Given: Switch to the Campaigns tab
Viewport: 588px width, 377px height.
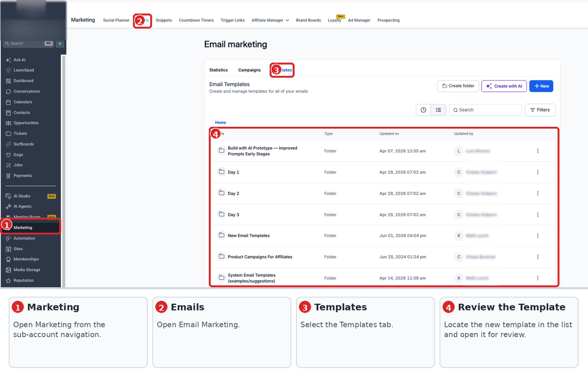Looking at the screenshot, I should (x=249, y=70).
